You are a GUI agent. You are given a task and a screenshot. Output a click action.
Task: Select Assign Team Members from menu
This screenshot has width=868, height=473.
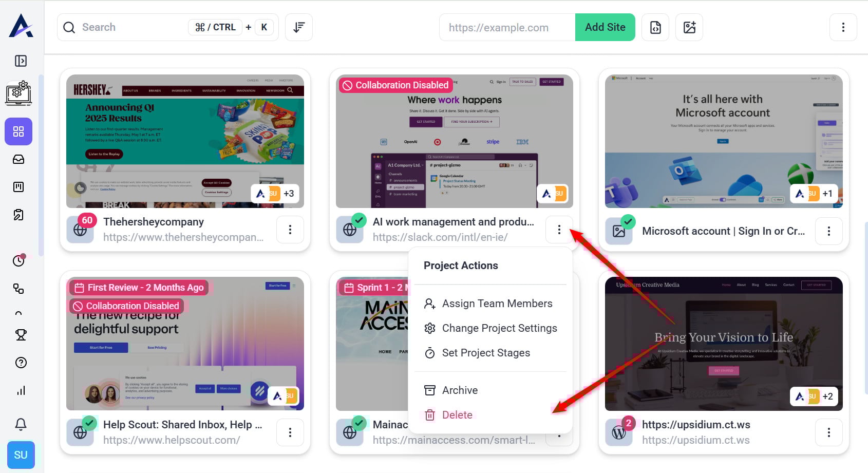[497, 304]
